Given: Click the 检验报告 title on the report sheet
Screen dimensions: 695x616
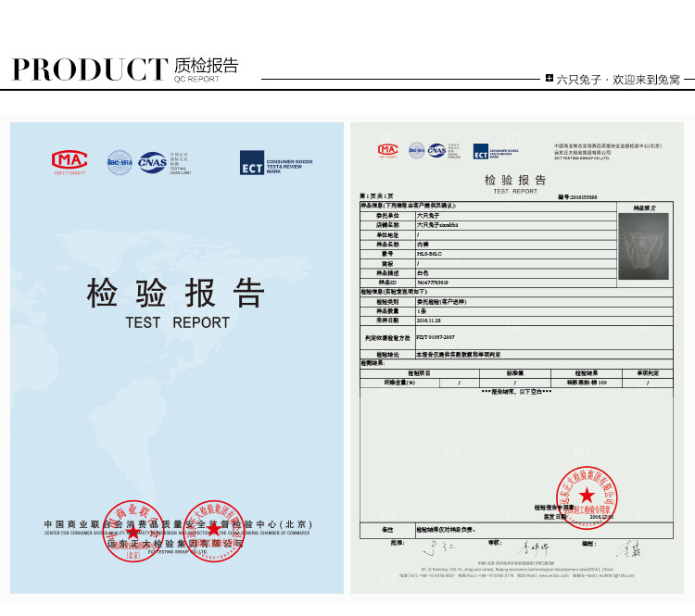Looking at the screenshot, I should pyautogui.click(x=515, y=180).
